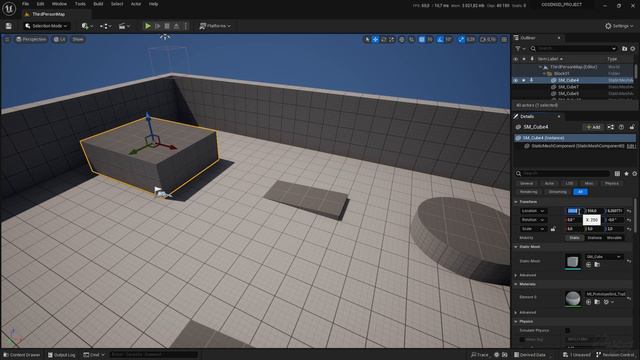Open the SM_Cube static mesh asset dropdown
The width and height of the screenshot is (640, 360).
point(604,257)
